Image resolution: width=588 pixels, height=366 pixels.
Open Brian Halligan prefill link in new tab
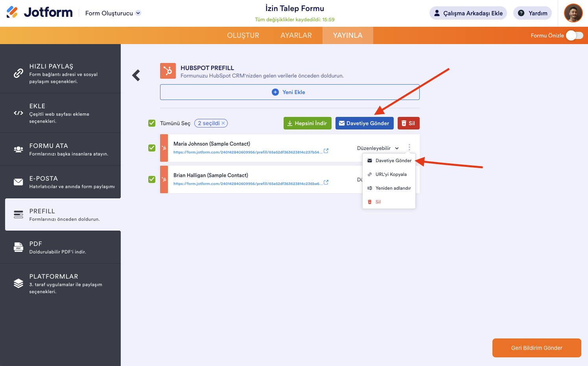(326, 183)
